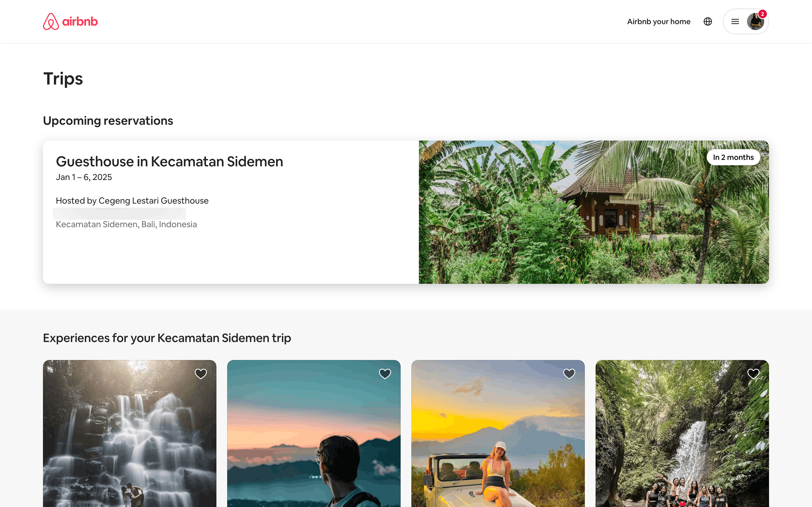Wishlist the jeep sunrise experience heart
The image size is (812, 507).
pos(569,373)
